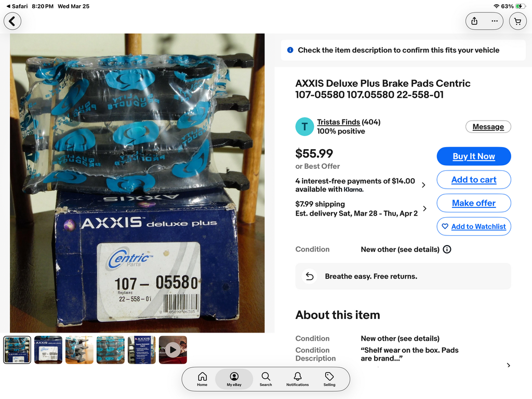
Task: Open the Notifications bell tab
Action: [x=298, y=379]
